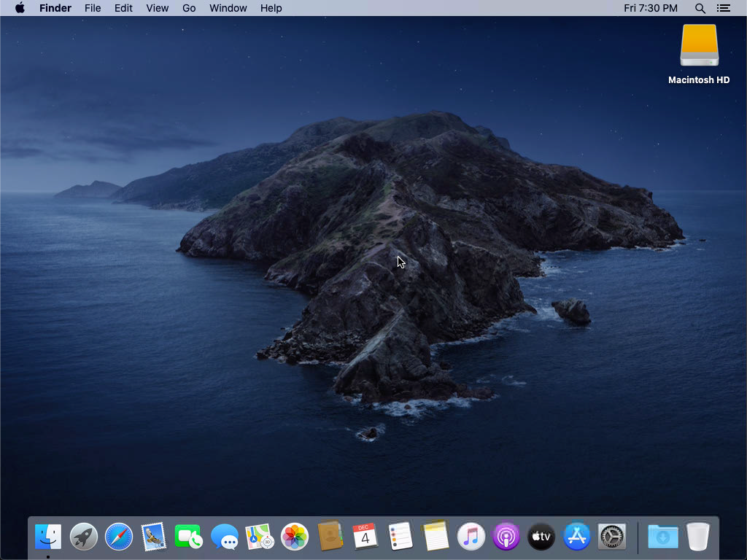Open the File menu
Image resolution: width=747 pixels, height=560 pixels.
pos(93,8)
